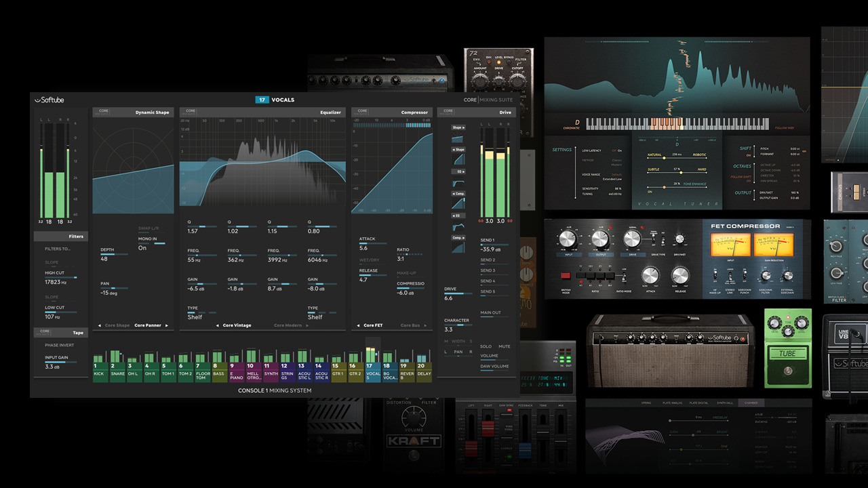The width and height of the screenshot is (868, 488).
Task: Adjust the ATTACK slider in Compressor section
Action: click(373, 243)
